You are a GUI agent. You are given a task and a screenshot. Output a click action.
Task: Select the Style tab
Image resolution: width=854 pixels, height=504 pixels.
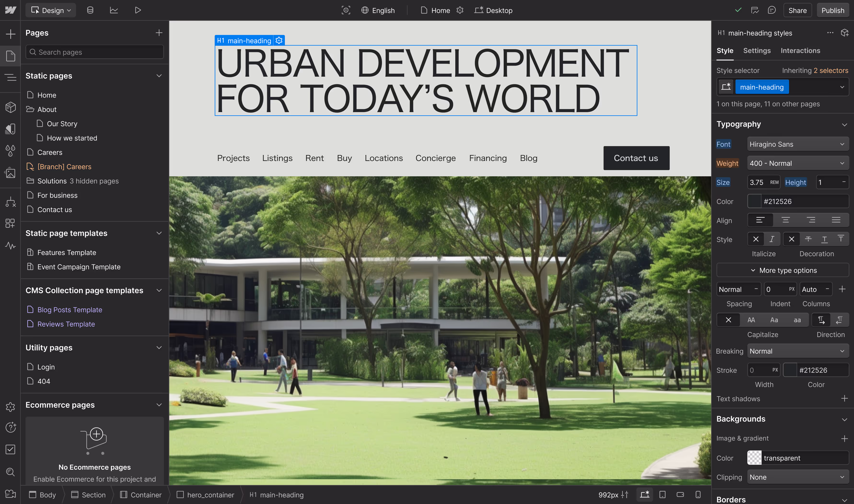(725, 51)
